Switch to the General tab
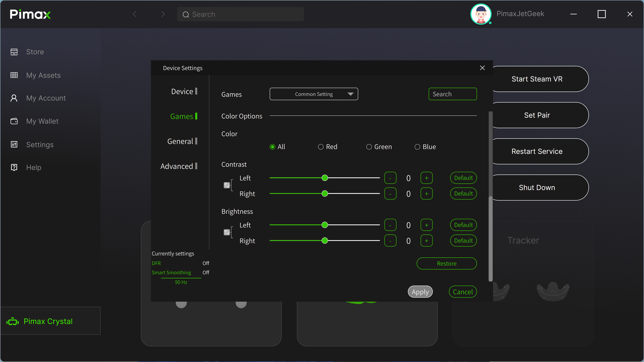Viewport: 644px width, 362px height. point(182,141)
